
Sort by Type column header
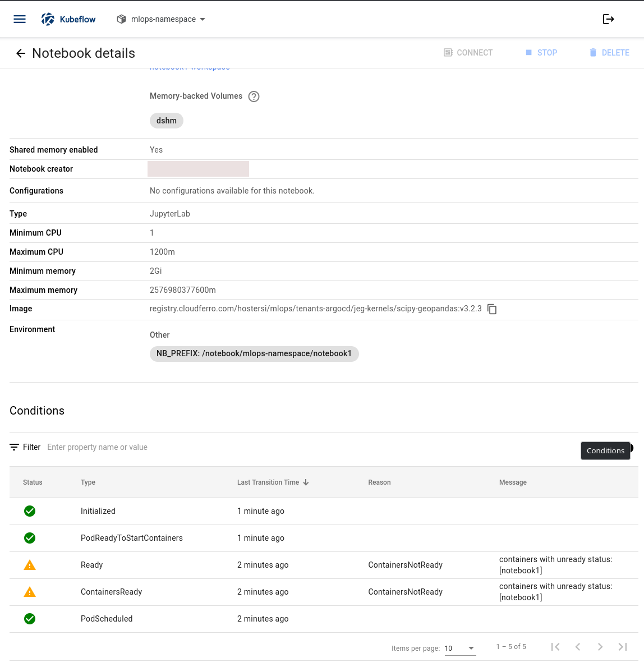point(88,482)
